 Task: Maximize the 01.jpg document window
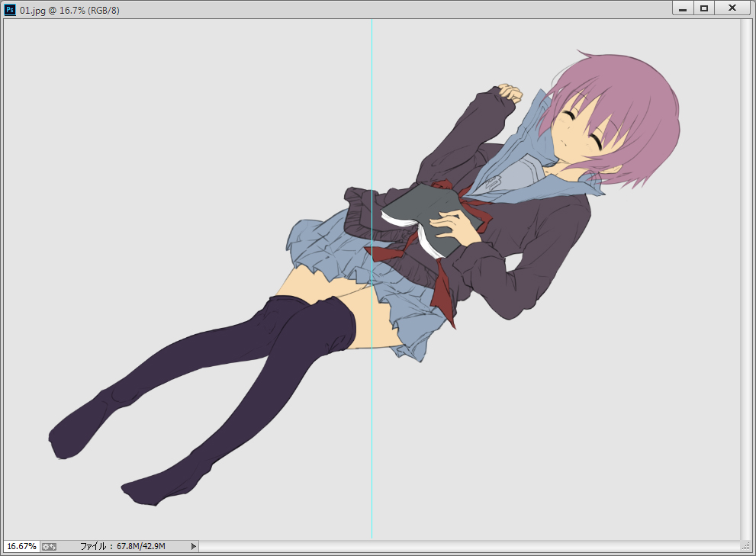[x=704, y=8]
